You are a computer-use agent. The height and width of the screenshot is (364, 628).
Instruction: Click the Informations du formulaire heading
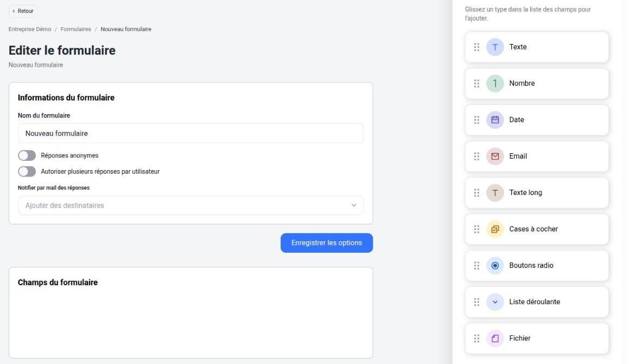[x=66, y=98]
